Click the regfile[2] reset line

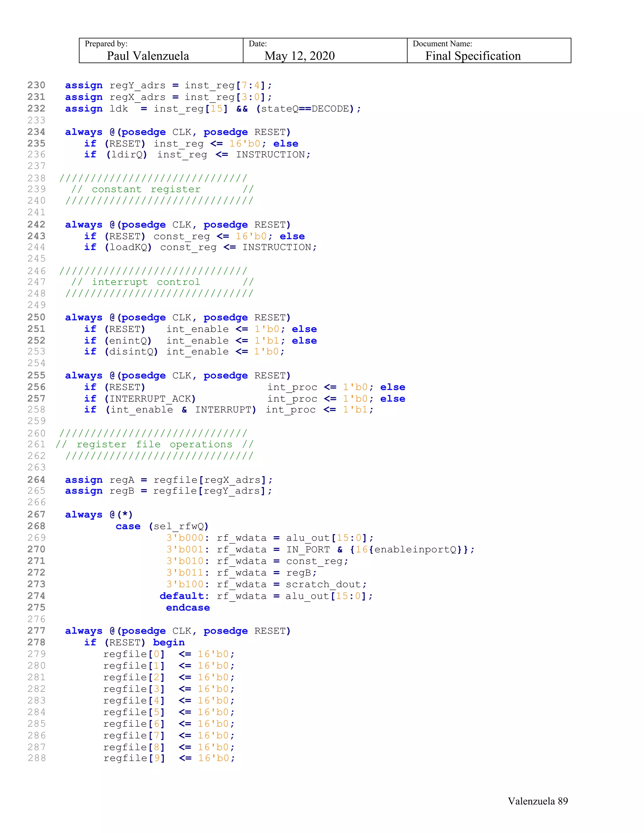point(169,677)
